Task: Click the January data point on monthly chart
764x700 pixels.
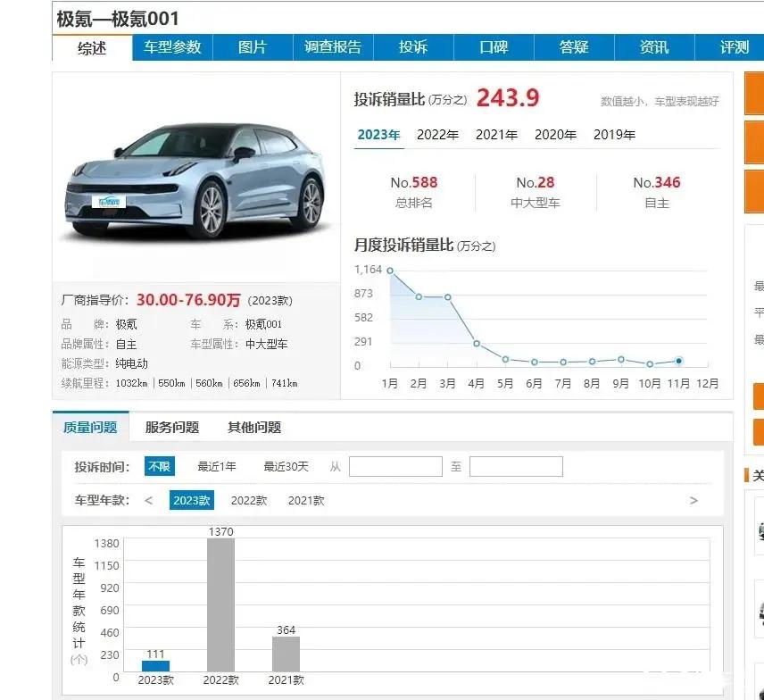Action: (390, 271)
